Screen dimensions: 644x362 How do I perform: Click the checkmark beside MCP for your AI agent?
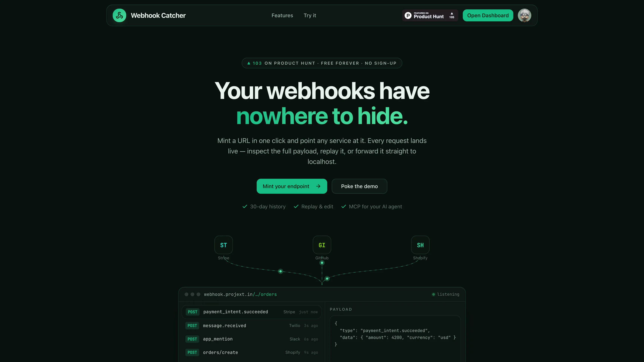(344, 206)
